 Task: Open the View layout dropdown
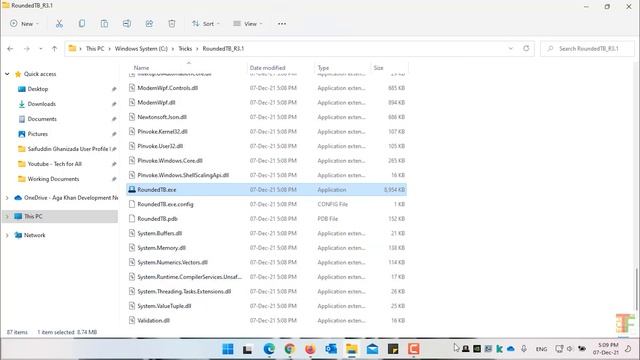tap(247, 24)
